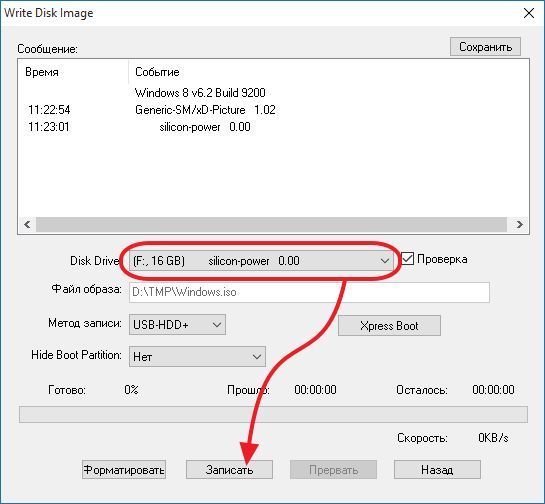Go back using the Назад button

[437, 470]
